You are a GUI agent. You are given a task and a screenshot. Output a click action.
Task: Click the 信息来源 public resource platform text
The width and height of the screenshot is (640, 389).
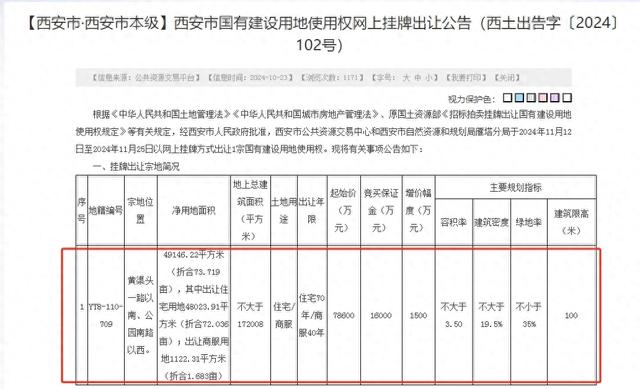tap(145, 78)
